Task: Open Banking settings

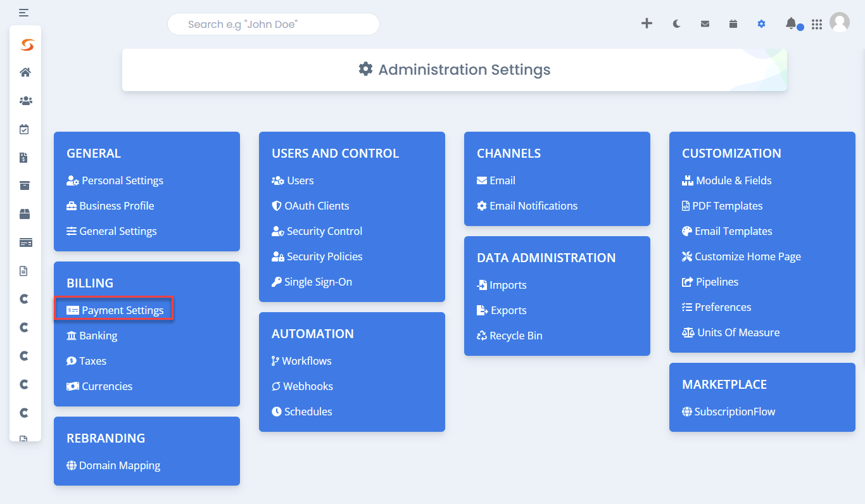Action: tap(92, 336)
